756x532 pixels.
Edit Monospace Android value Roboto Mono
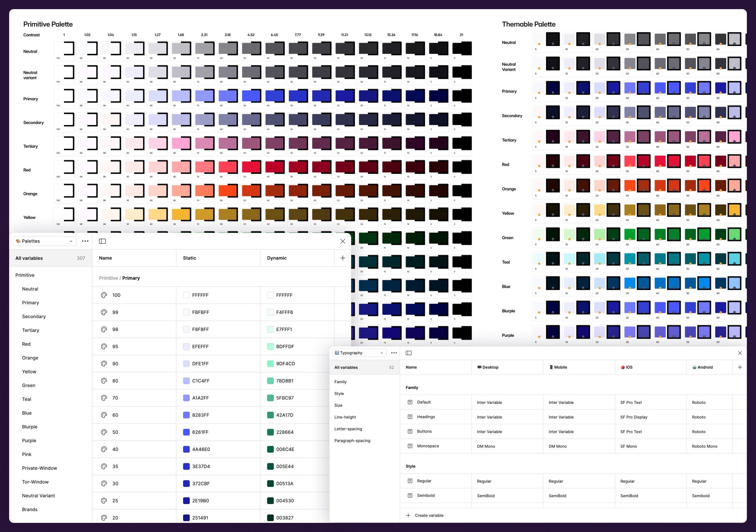click(705, 446)
